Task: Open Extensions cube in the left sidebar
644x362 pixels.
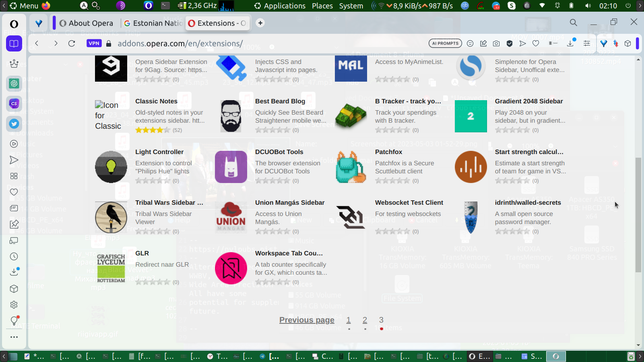Action: (x=14, y=289)
